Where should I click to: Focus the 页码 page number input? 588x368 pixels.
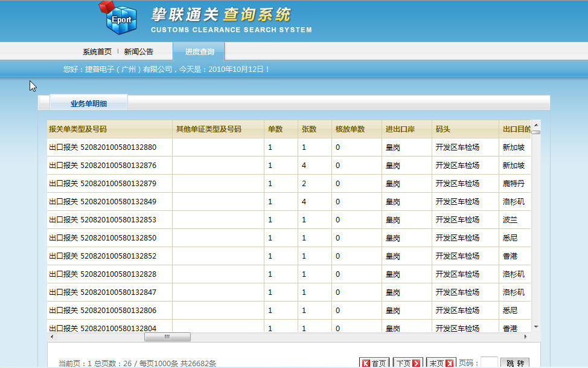coord(489,363)
